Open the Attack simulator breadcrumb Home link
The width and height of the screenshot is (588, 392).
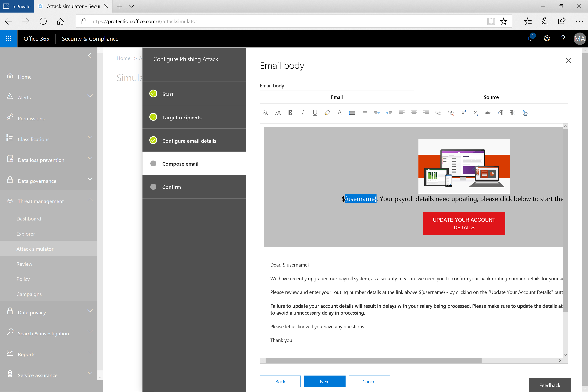click(123, 58)
